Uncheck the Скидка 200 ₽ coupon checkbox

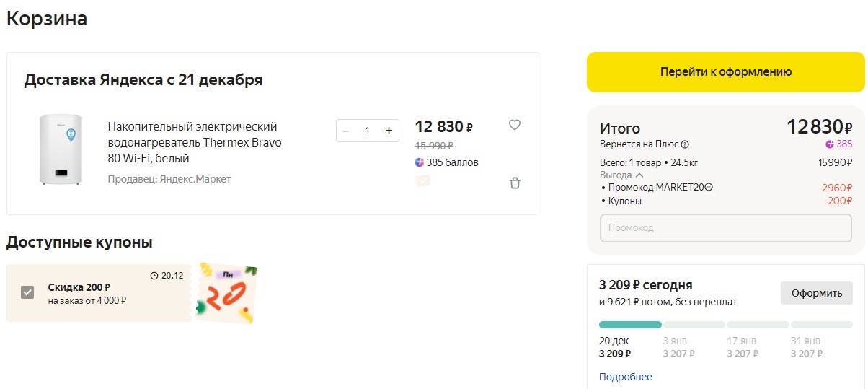tap(27, 292)
